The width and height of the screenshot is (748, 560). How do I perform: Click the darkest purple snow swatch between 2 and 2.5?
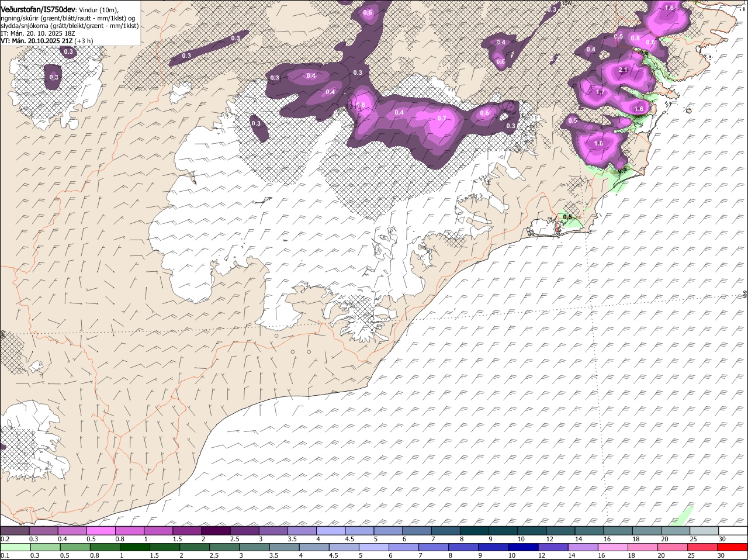click(216, 531)
